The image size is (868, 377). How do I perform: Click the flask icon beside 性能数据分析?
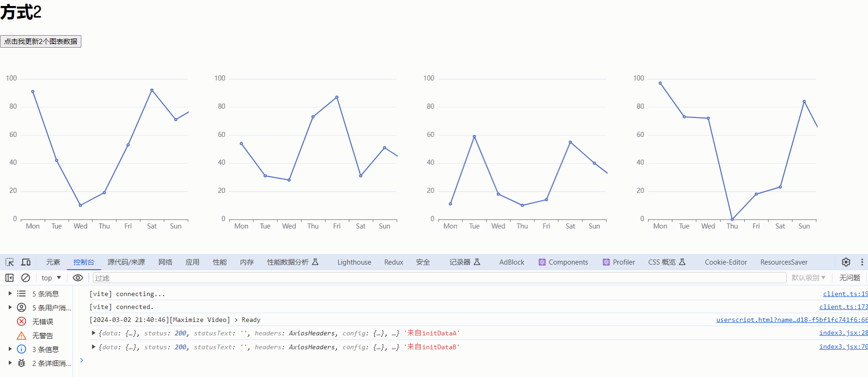(315, 262)
